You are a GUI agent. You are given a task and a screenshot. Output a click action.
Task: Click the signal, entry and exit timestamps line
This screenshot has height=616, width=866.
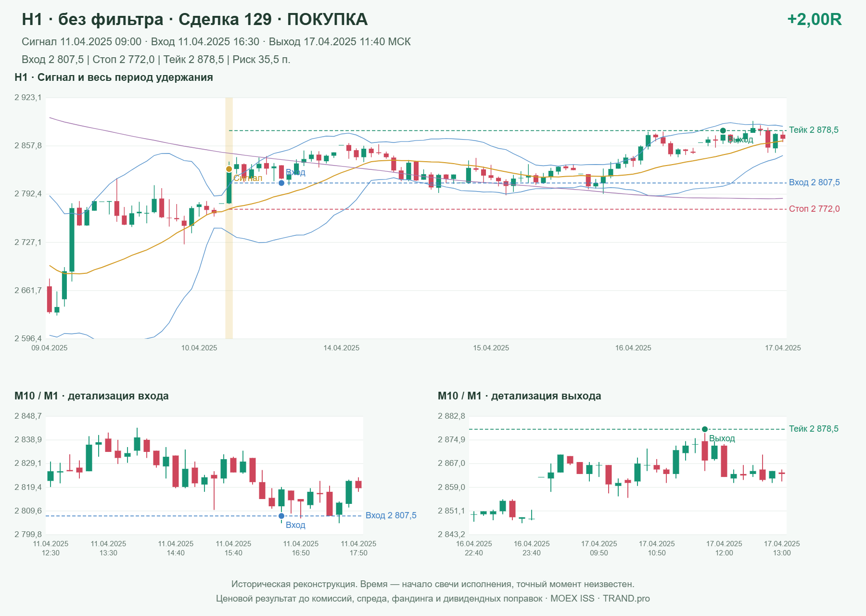(x=216, y=42)
